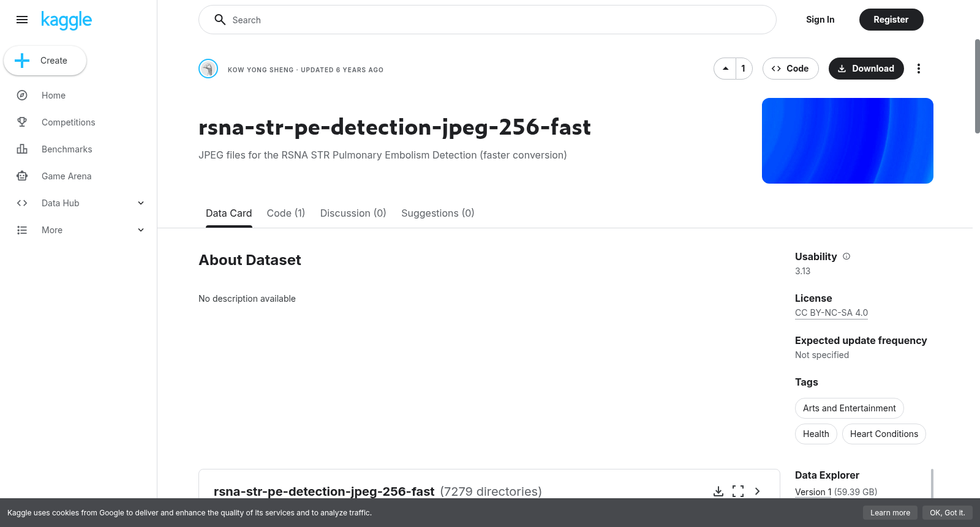Click the Competitions trophy icon
The image size is (980, 527).
22,122
